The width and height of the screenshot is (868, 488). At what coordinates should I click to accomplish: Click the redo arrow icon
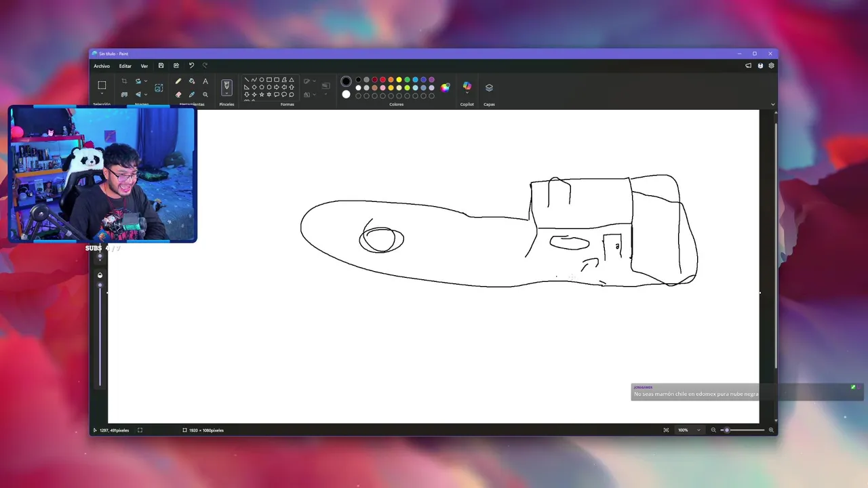click(x=205, y=66)
